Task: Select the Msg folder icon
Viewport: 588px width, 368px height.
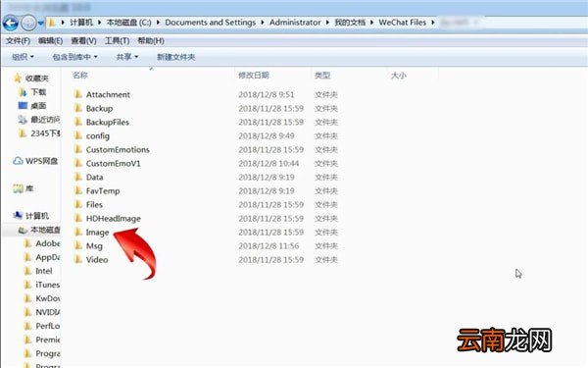Action: 78,246
